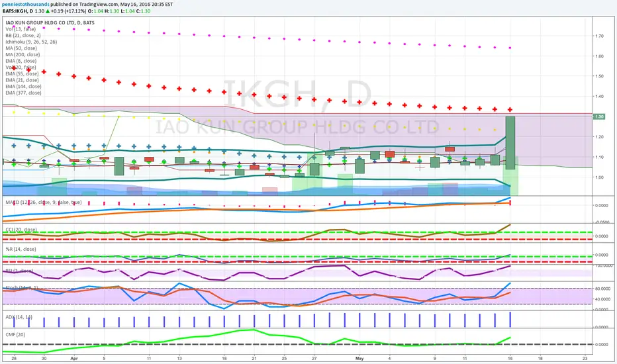Screen dimensions: 617x364
Task: Click the 1.10 price axis label
Action: (x=600, y=157)
